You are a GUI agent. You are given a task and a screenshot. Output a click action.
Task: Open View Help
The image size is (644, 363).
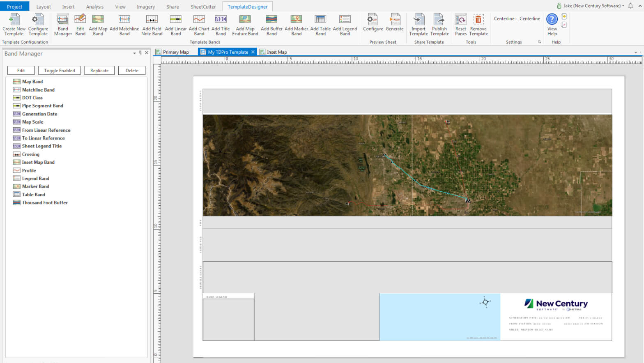552,25
